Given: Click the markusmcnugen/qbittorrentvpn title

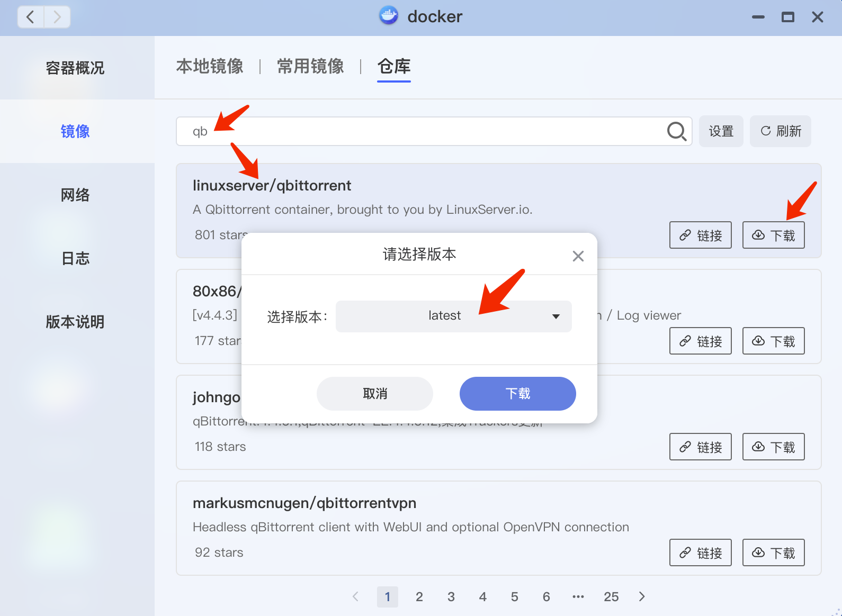Looking at the screenshot, I should tap(304, 503).
